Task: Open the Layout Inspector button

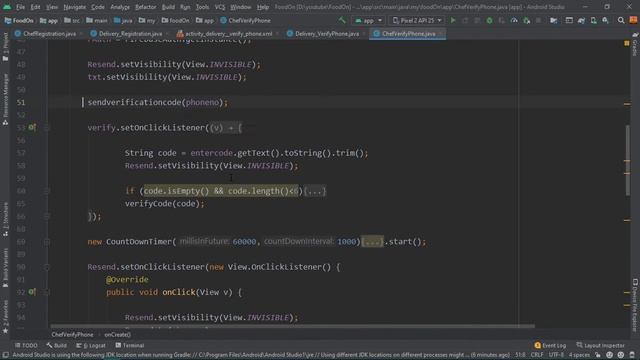Action: (x=600, y=345)
